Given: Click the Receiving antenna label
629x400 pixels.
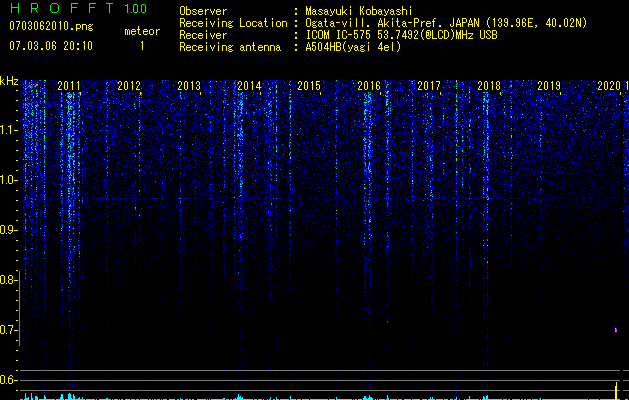Looking at the screenshot, I should click(x=230, y=47).
